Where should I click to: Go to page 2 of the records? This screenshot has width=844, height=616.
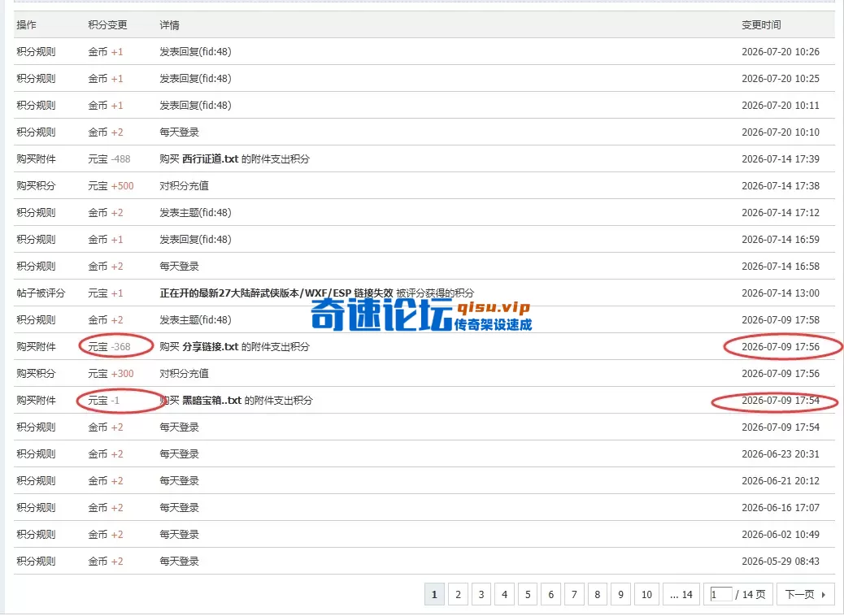pos(458,595)
